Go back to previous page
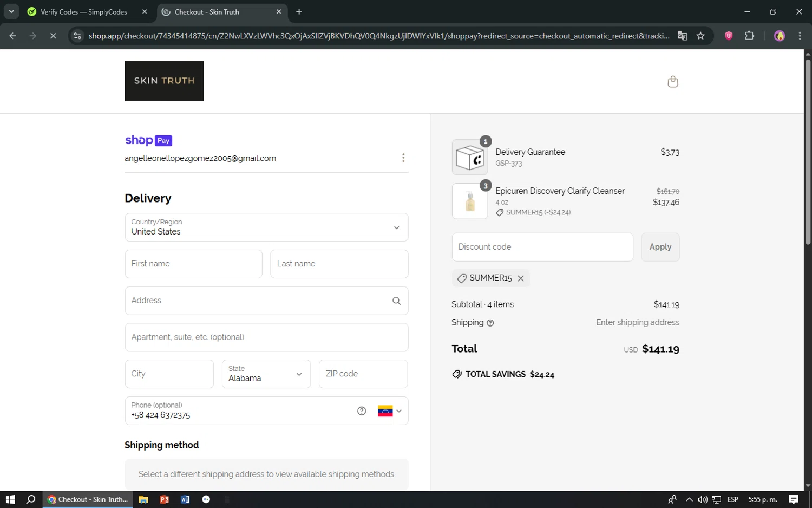 [x=13, y=36]
